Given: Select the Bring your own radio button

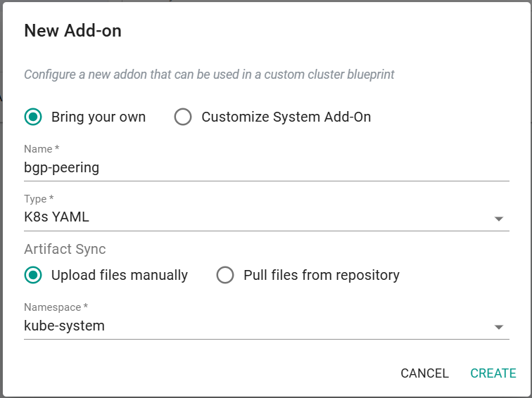Looking at the screenshot, I should [x=33, y=117].
